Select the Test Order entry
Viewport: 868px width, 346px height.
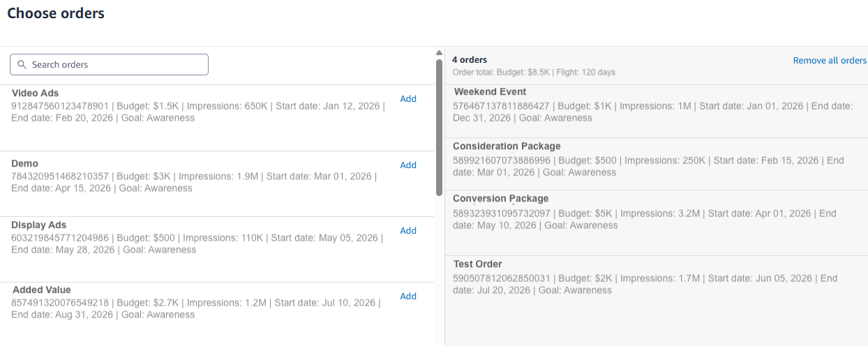point(477,264)
